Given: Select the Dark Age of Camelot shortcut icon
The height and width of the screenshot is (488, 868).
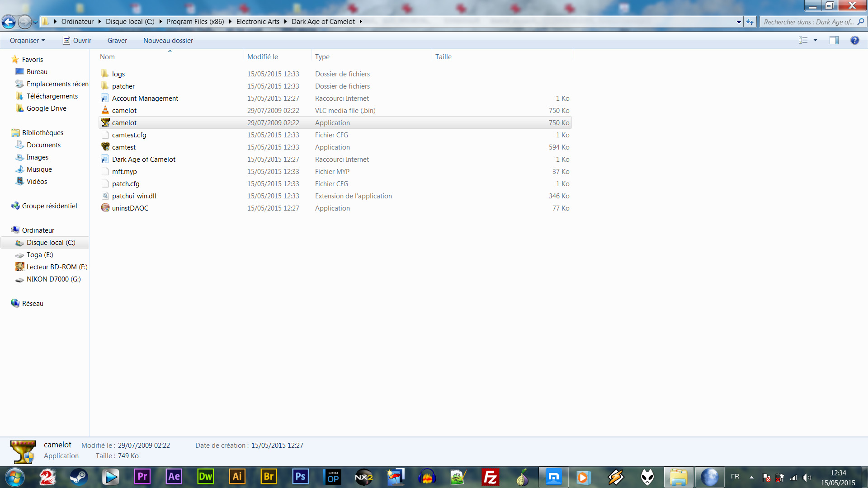Looking at the screenshot, I should 105,159.
